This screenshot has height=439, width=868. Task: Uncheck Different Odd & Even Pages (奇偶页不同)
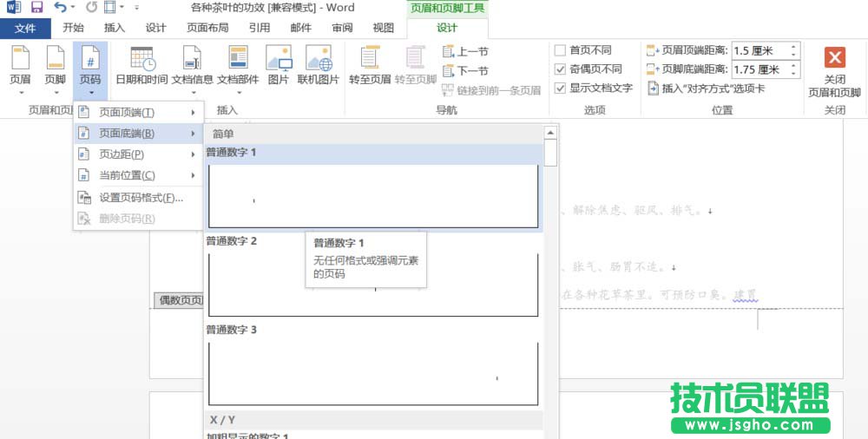[560, 69]
